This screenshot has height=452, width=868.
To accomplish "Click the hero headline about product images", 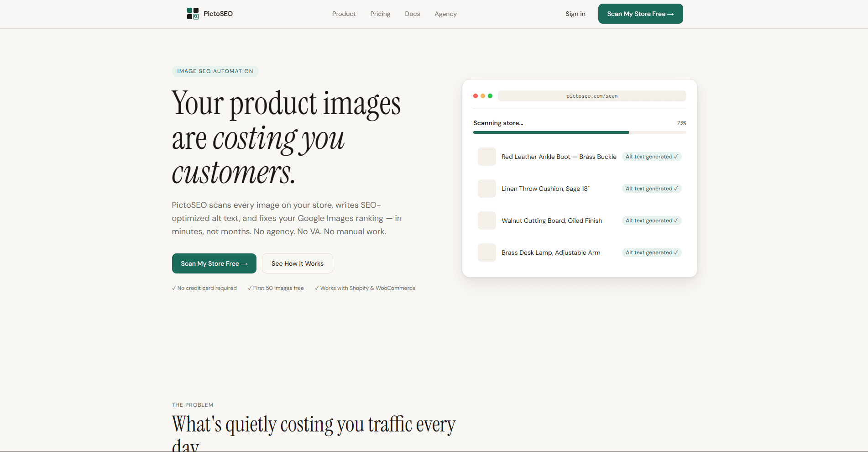I will [x=286, y=137].
